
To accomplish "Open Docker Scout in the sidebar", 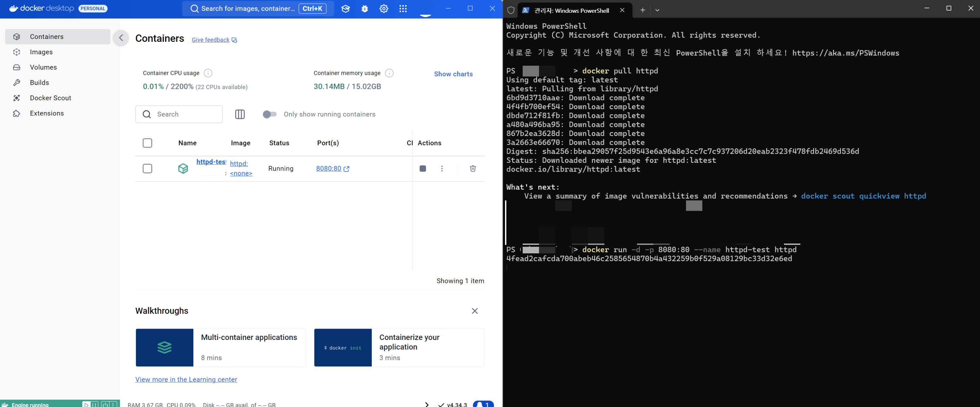I will [50, 98].
